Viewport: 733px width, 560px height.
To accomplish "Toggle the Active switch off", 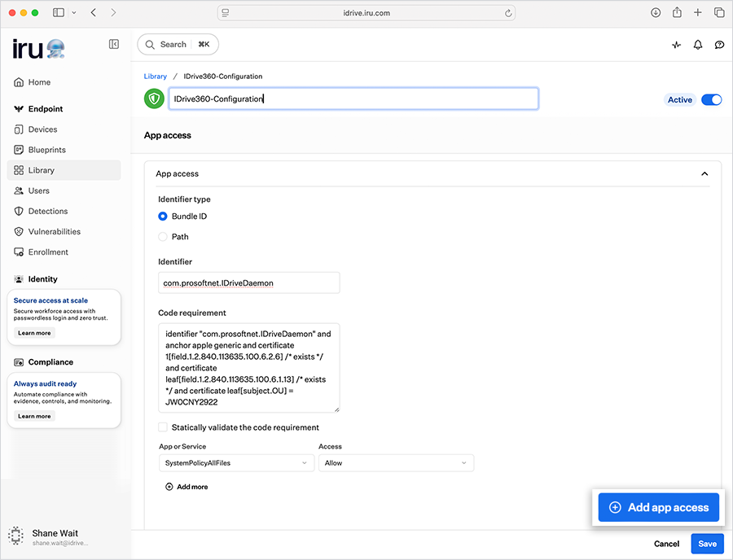I will point(712,99).
